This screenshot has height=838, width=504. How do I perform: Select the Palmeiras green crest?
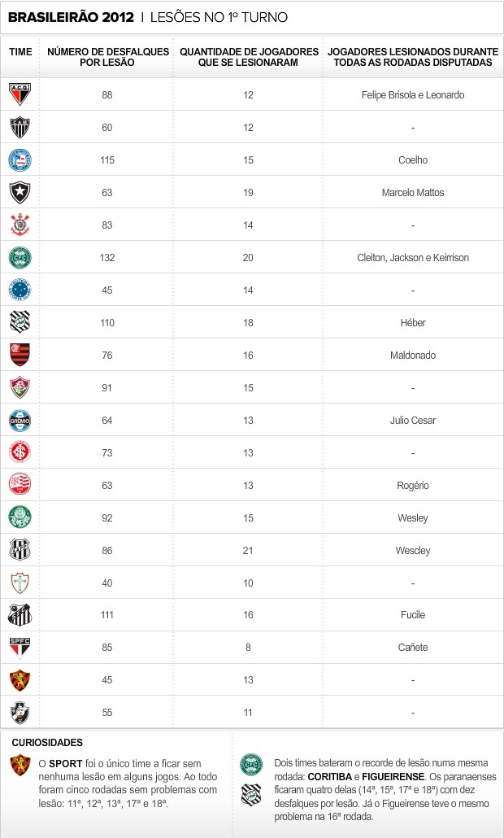tap(20, 517)
